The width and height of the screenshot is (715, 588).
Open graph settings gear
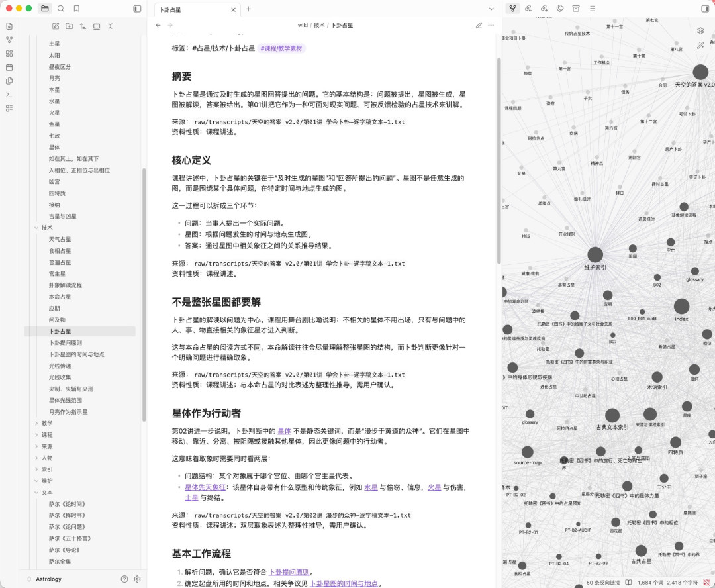click(x=700, y=30)
